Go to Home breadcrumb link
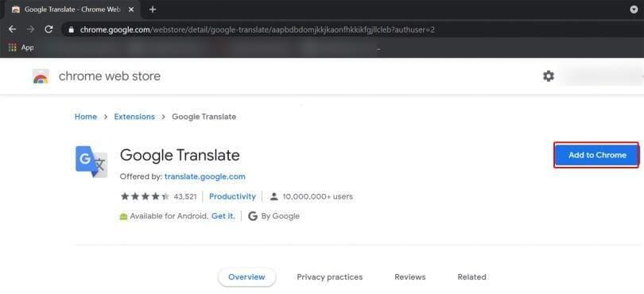 (86, 117)
